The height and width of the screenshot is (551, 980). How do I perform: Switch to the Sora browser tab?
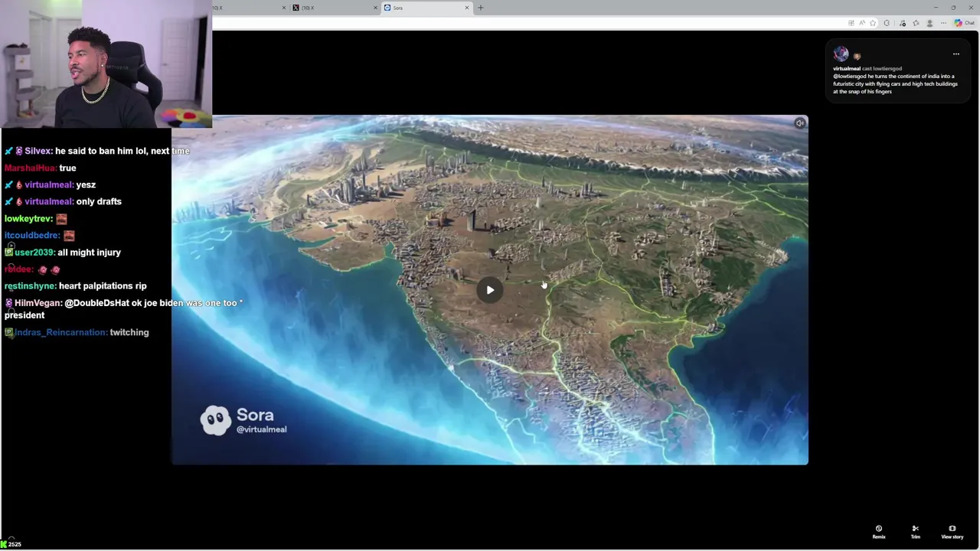point(427,8)
